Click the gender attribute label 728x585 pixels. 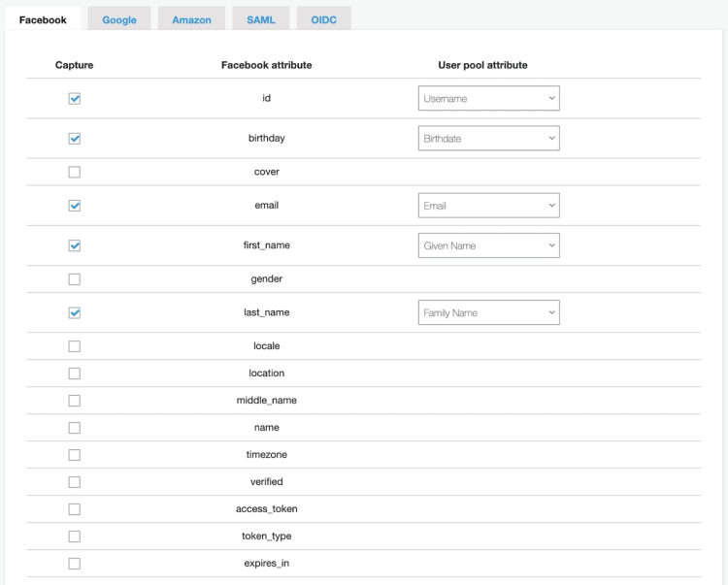click(x=267, y=278)
